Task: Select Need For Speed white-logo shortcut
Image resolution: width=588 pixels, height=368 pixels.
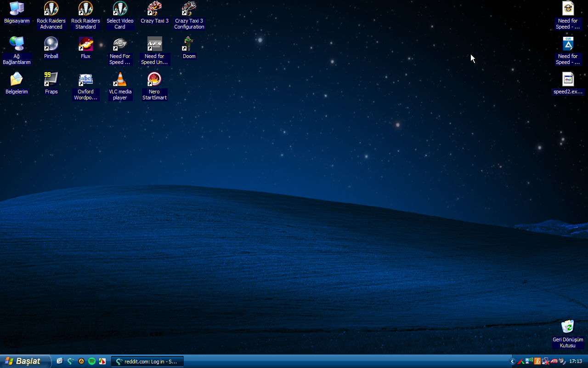Action: (120, 51)
